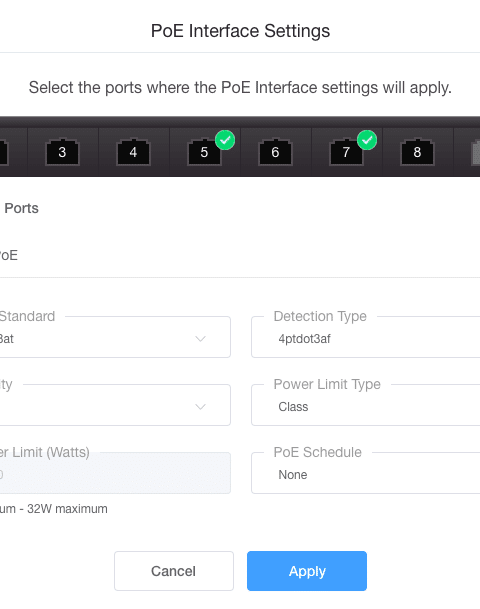Open the Detection Type 4ptdot3af selector
This screenshot has width=480, height=609.
click(x=365, y=337)
